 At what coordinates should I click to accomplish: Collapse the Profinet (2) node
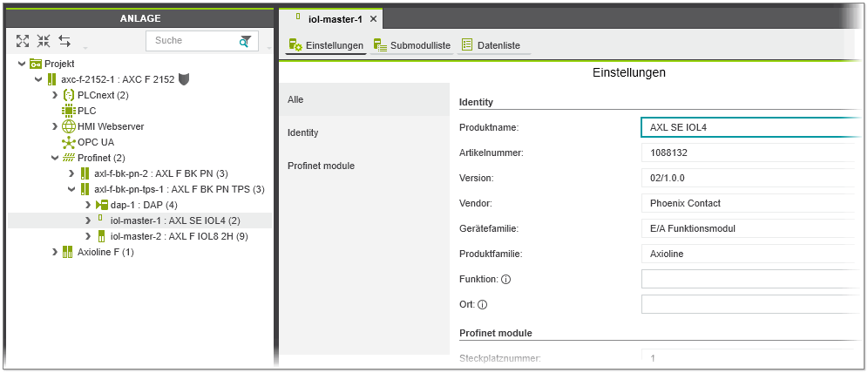tap(55, 158)
